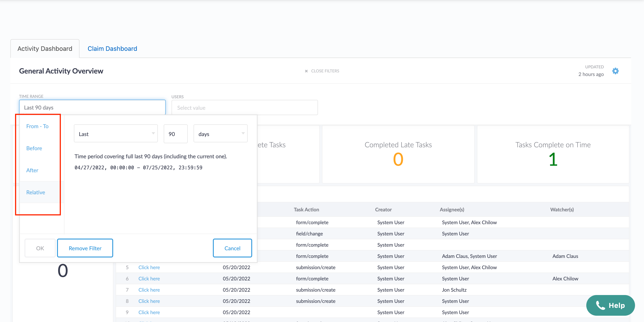Open the Last direction dropdown
The width and height of the screenshot is (644, 322).
click(116, 134)
